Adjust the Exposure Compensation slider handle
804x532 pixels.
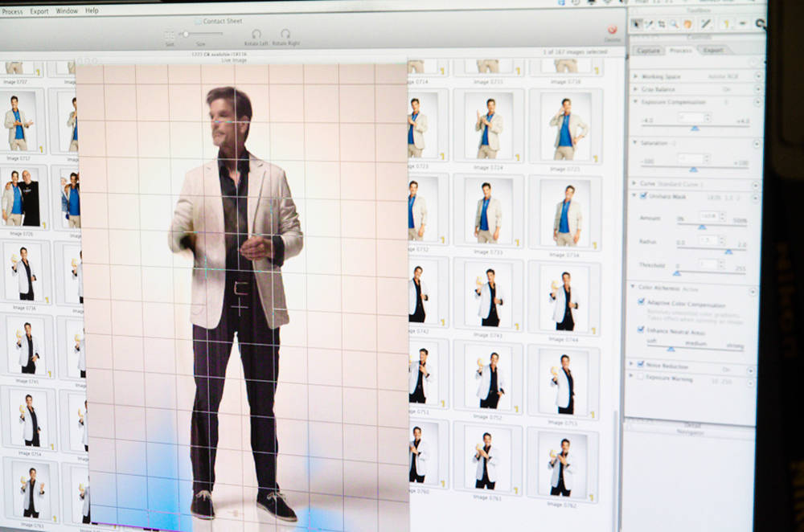[x=695, y=128]
